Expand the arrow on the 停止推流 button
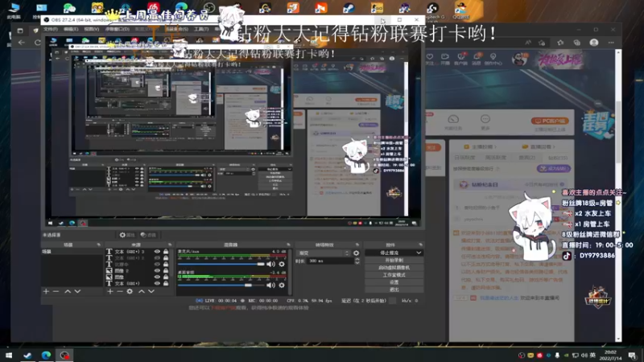Viewport: 644px width, 362px height. pos(419,253)
